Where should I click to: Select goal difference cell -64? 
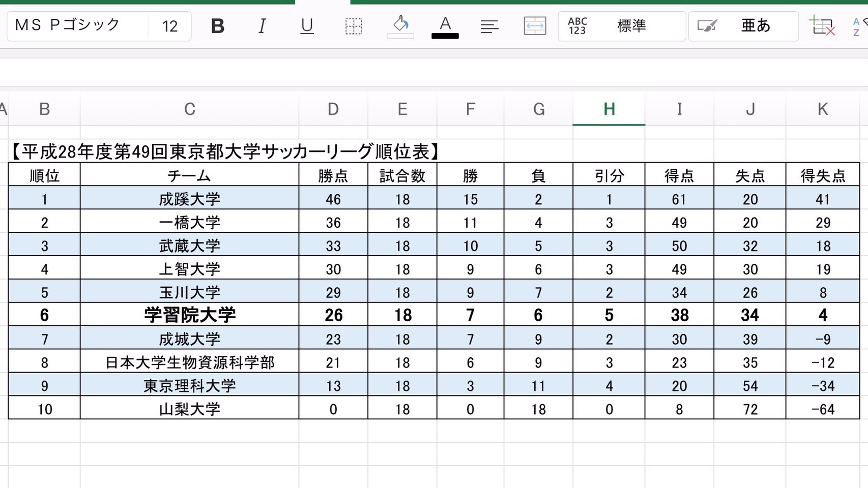[823, 409]
